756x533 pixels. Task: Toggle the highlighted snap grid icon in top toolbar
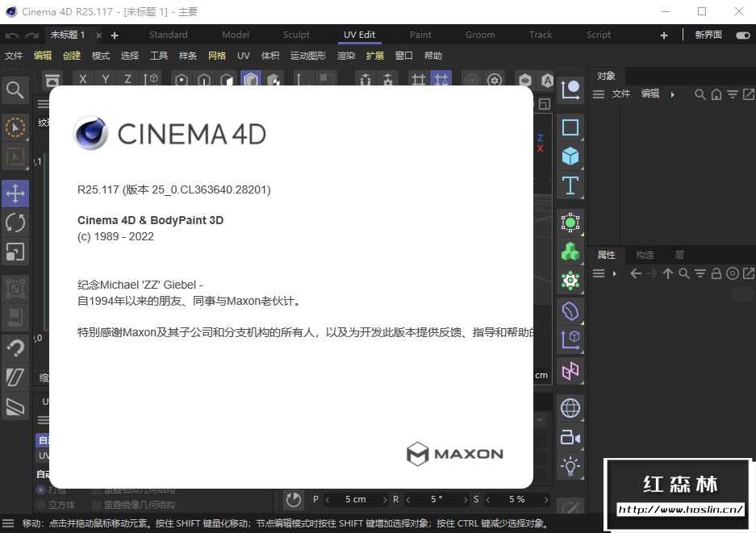click(441, 79)
